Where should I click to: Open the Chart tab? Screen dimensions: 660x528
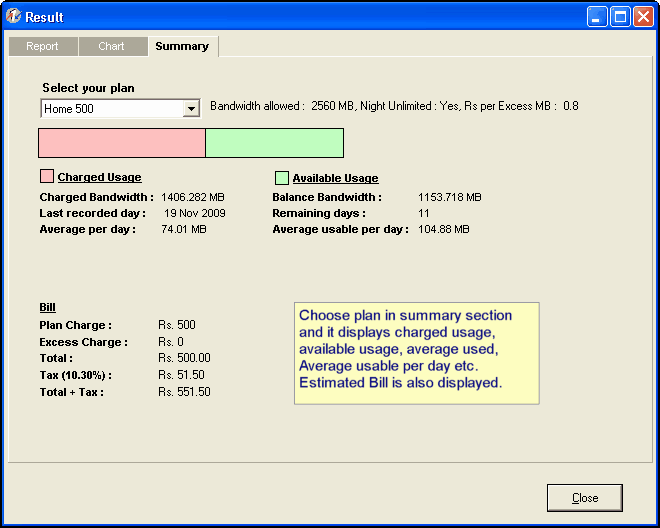pyautogui.click(x=111, y=47)
